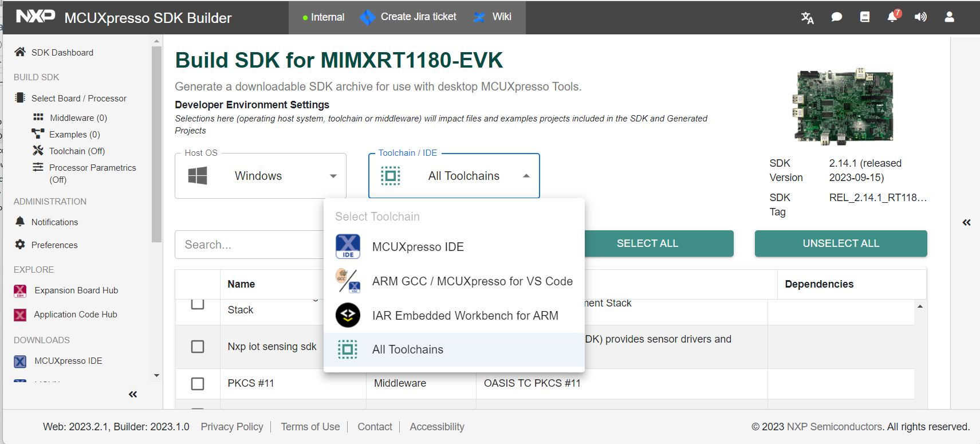The height and width of the screenshot is (444, 980).
Task: Open Examples (0) in sidebar
Action: click(74, 134)
